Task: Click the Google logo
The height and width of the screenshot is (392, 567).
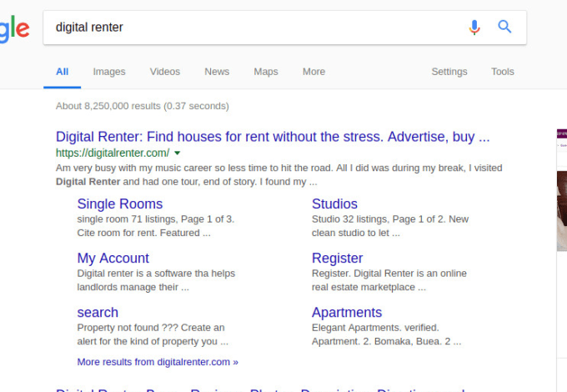Action: (x=14, y=30)
